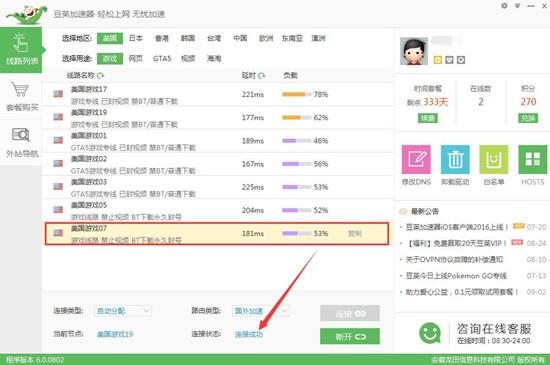Open the 卸载驱动 trash tool

click(455, 160)
